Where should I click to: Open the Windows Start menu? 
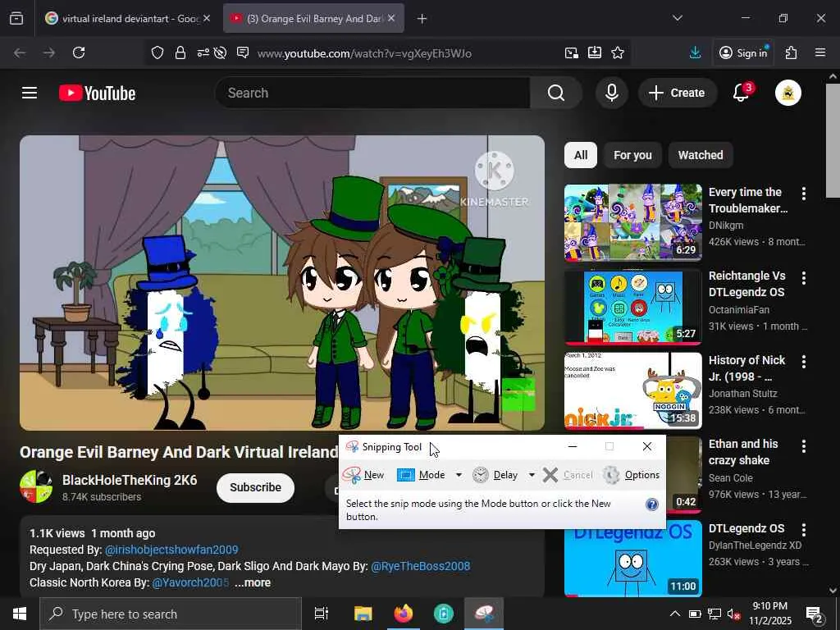pyautogui.click(x=20, y=614)
